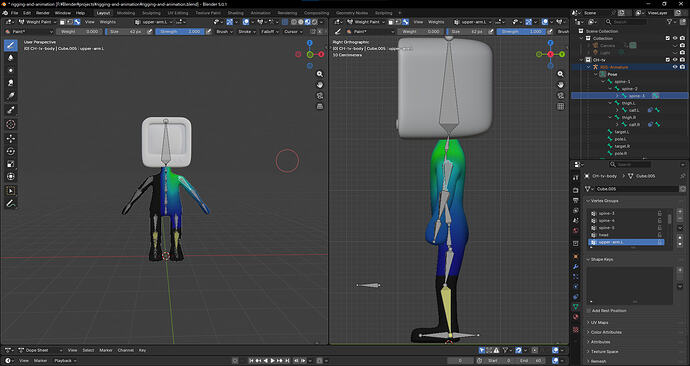The height and width of the screenshot is (366, 690).
Task: Toggle lock on upper-arm.L vertex group
Action: (x=660, y=242)
